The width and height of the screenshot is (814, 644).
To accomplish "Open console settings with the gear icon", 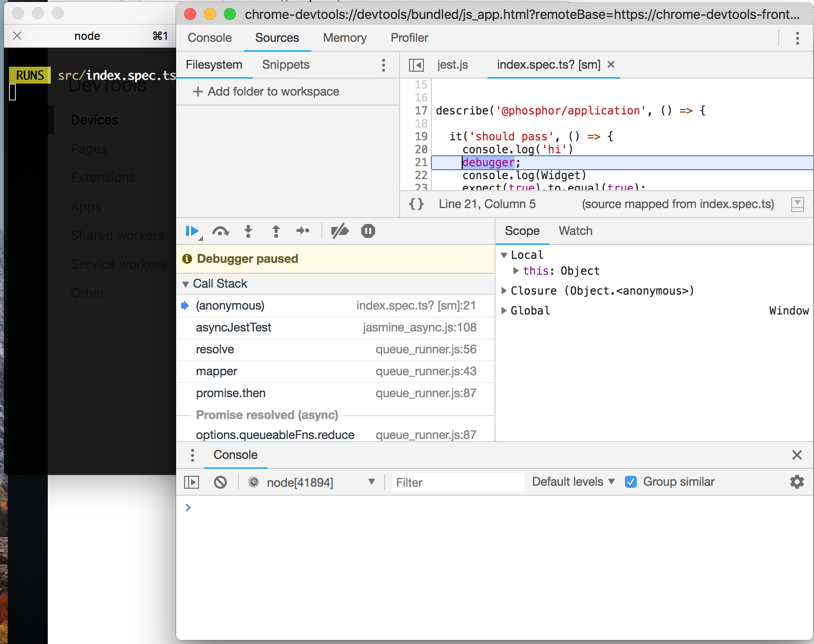I will (797, 482).
